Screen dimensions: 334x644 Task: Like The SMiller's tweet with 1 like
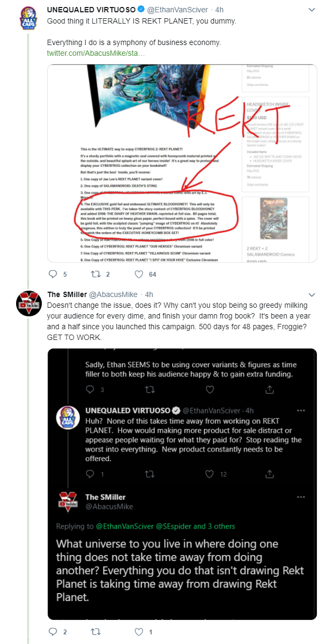(139, 632)
